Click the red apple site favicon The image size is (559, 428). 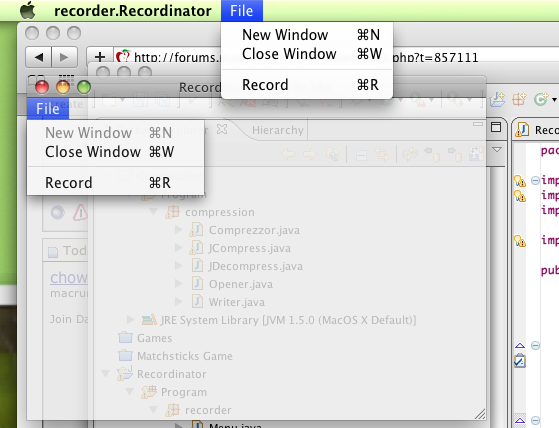[123, 56]
